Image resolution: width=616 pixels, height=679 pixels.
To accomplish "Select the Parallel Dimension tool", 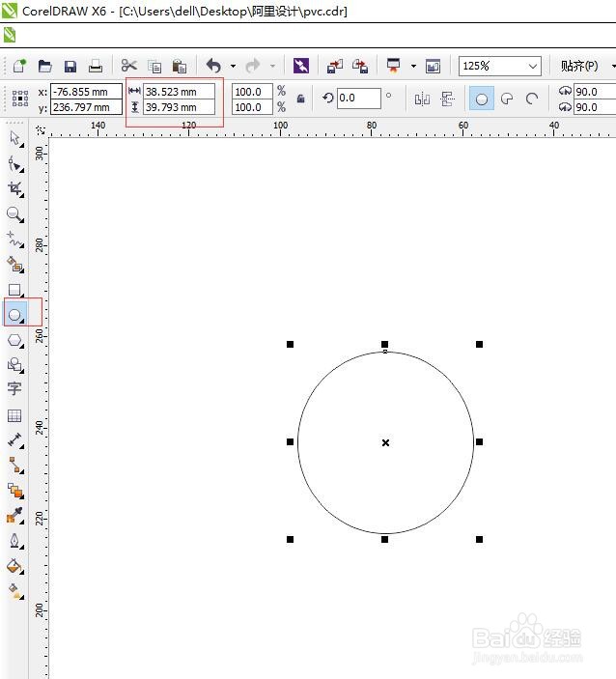I will 15,440.
